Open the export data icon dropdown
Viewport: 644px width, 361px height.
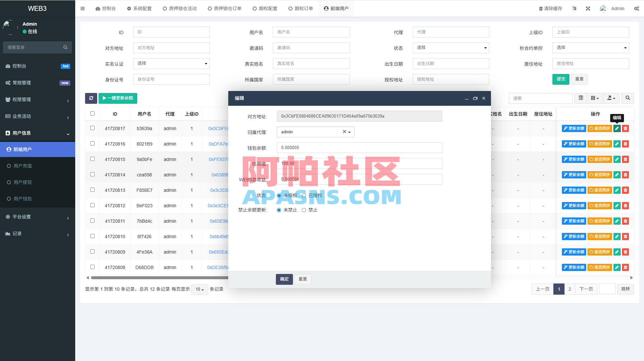(611, 98)
